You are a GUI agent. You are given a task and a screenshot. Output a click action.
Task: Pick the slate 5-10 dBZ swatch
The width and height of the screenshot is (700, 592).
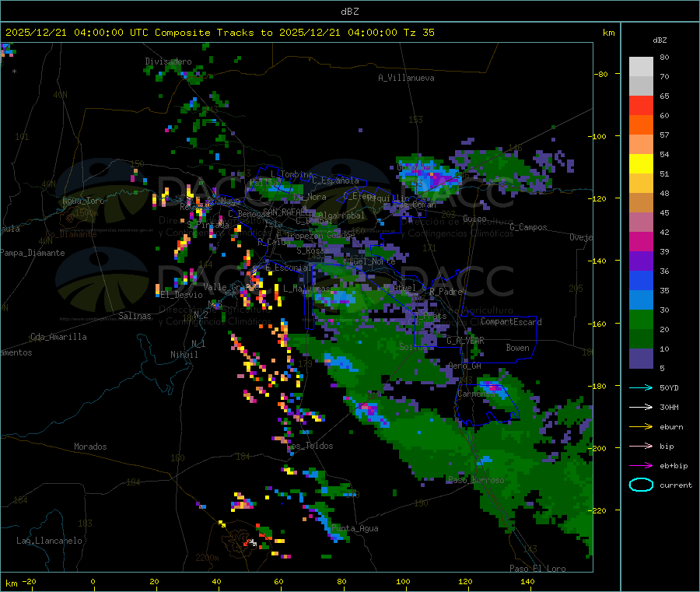[x=641, y=359]
